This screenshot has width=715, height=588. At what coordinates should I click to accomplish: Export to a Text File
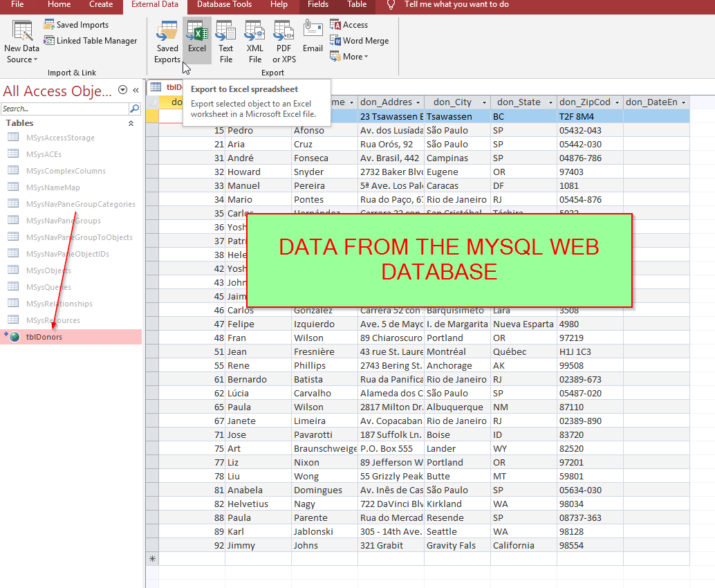[225, 42]
